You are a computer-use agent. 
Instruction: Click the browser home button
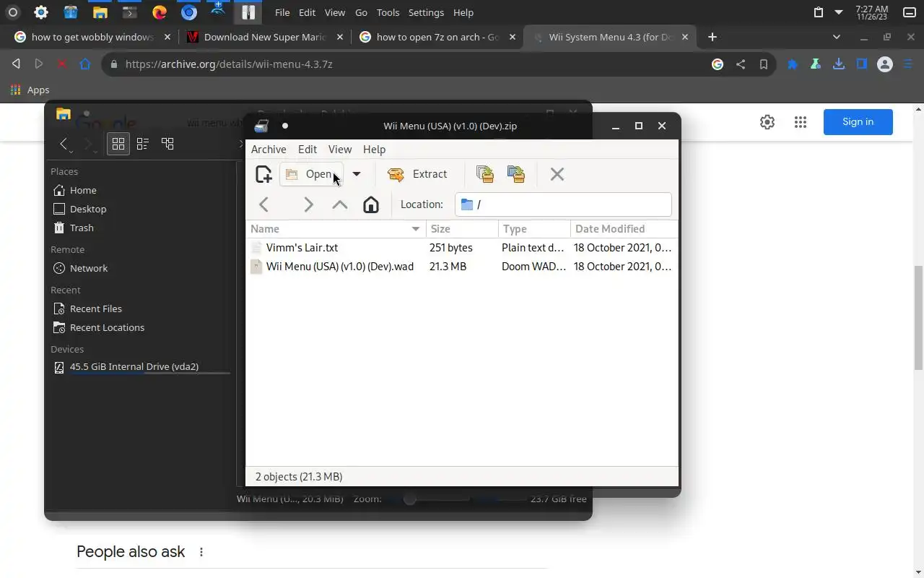point(85,64)
